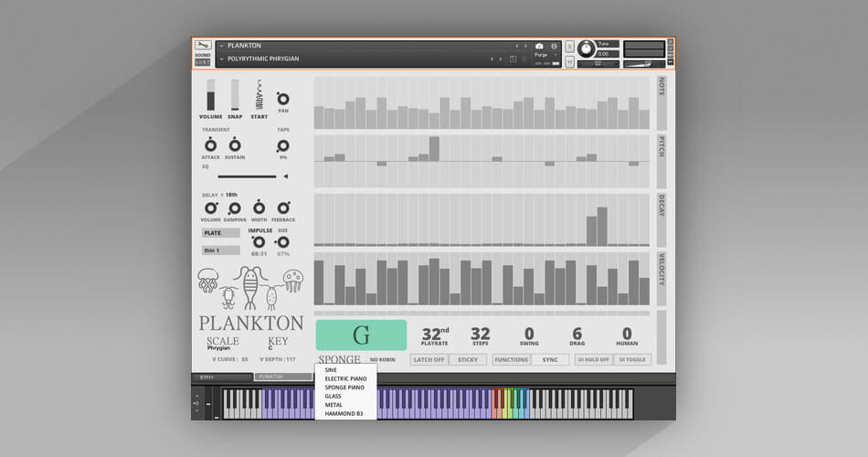The height and width of the screenshot is (457, 868).
Task: Click the Sound Dust logo
Action: tap(203, 58)
